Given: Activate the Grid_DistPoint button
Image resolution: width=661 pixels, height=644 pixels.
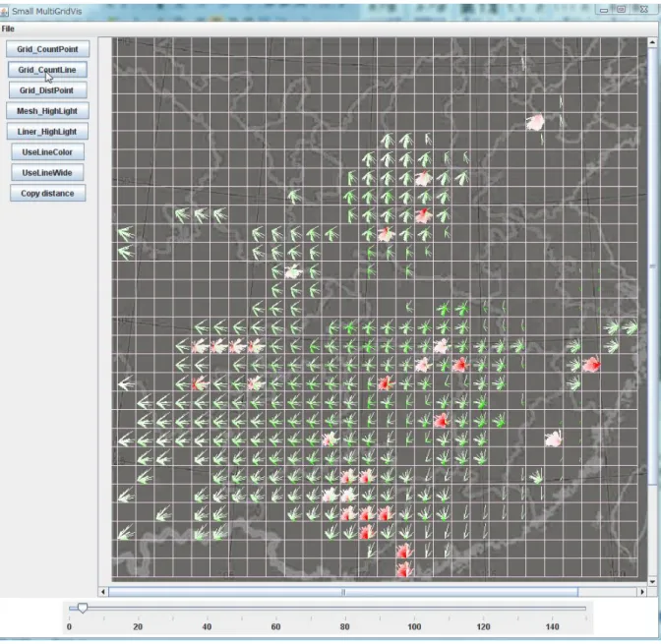Looking at the screenshot, I should pos(47,90).
